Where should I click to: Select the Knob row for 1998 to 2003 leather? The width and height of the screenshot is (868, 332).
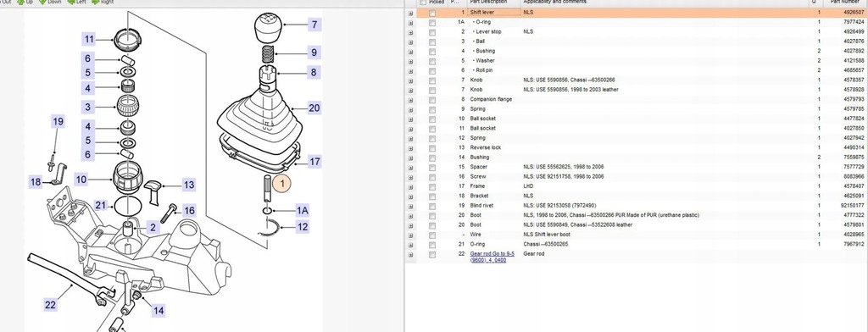(x=637, y=90)
